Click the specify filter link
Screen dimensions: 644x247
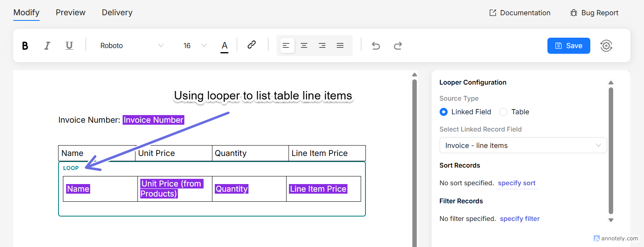coord(520,219)
